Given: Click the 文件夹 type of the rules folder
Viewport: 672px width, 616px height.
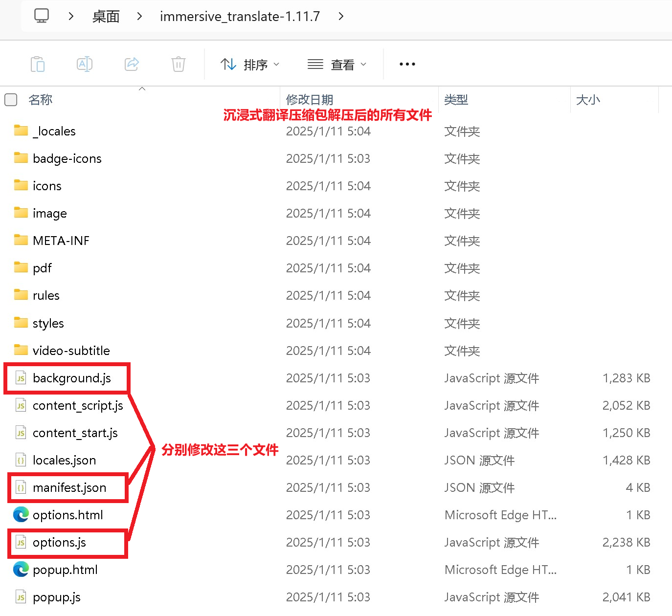Looking at the screenshot, I should point(462,295).
